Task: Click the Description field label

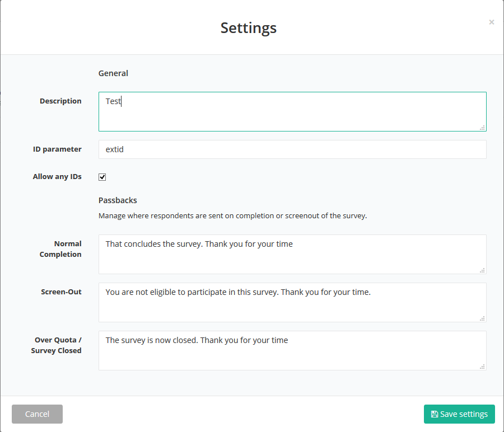Action: (60, 101)
